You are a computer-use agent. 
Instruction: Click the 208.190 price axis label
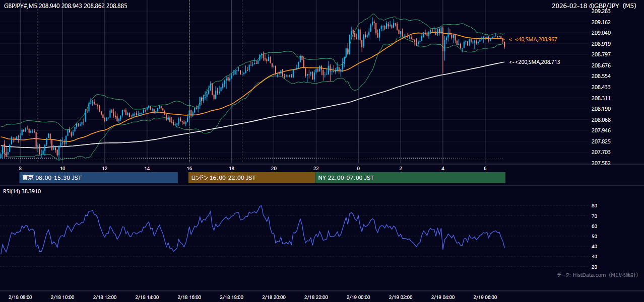pyautogui.click(x=601, y=109)
